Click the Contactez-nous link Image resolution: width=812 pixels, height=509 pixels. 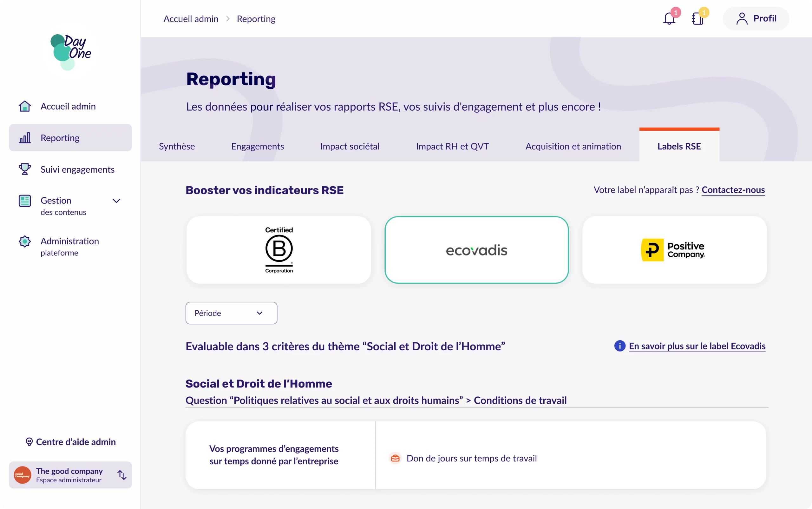point(733,190)
